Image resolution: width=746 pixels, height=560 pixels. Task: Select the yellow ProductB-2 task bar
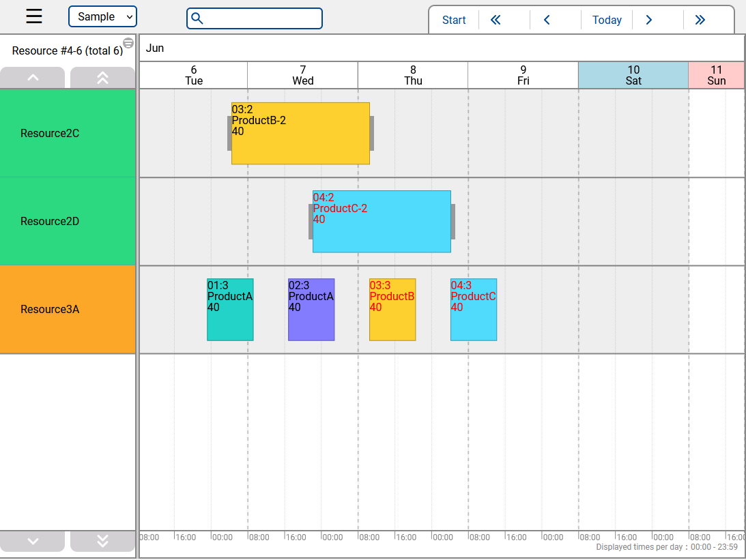tap(300, 133)
